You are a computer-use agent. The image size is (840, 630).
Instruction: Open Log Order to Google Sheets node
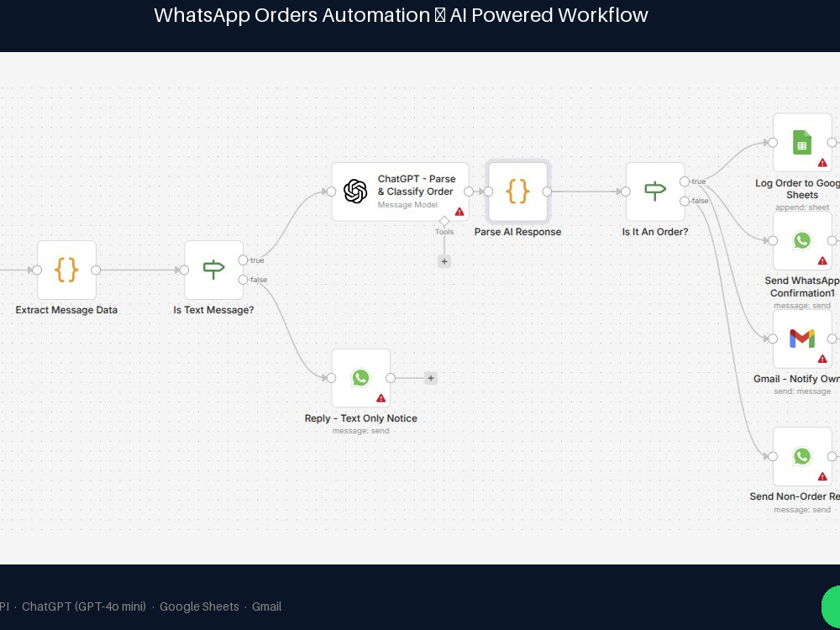pos(802,143)
